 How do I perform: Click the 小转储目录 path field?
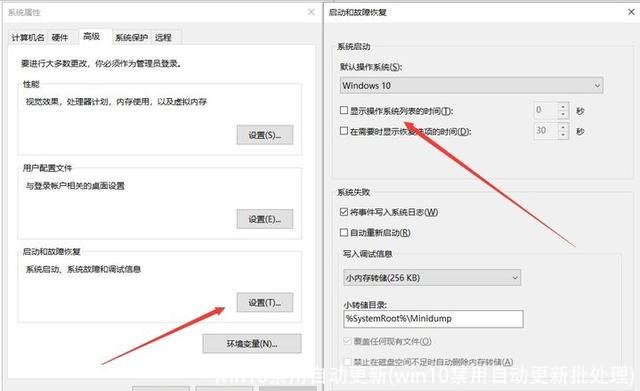tap(433, 319)
